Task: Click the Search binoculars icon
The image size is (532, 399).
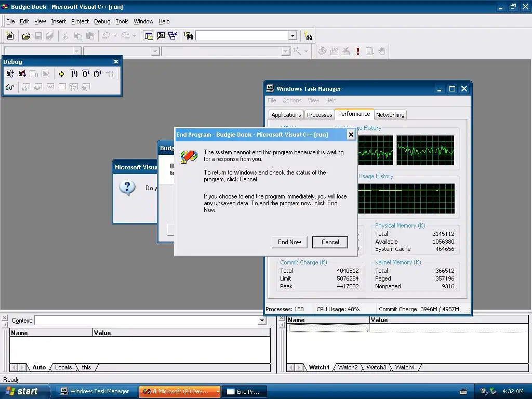Action: click(x=308, y=36)
